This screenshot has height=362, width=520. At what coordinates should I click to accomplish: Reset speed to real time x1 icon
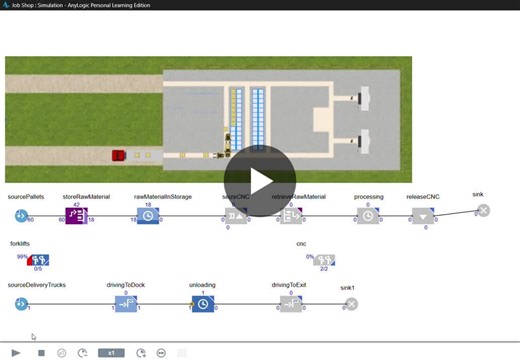point(61,353)
